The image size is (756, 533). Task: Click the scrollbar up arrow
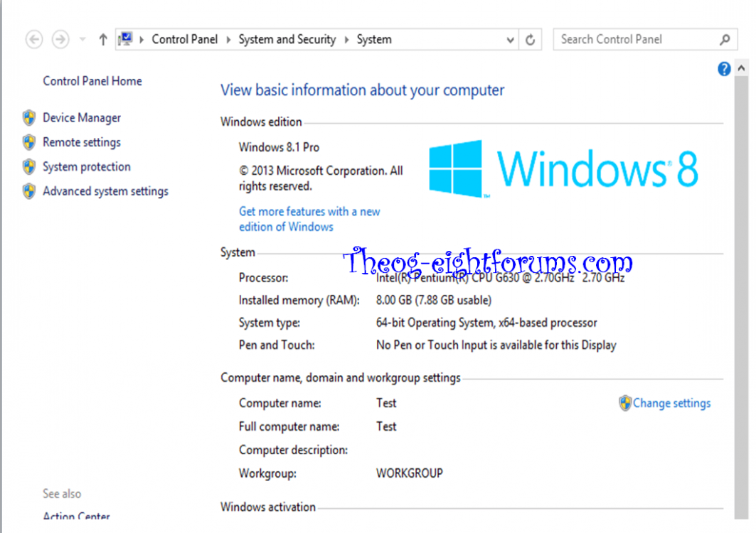click(741, 69)
